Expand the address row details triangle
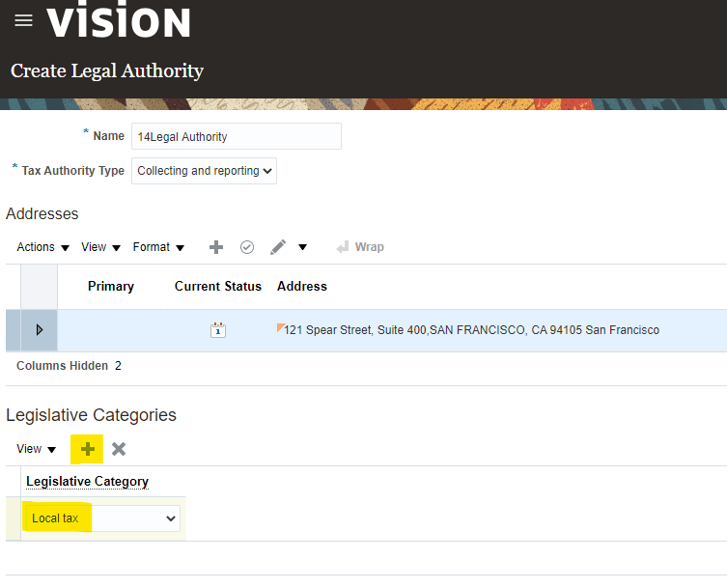 (40, 330)
